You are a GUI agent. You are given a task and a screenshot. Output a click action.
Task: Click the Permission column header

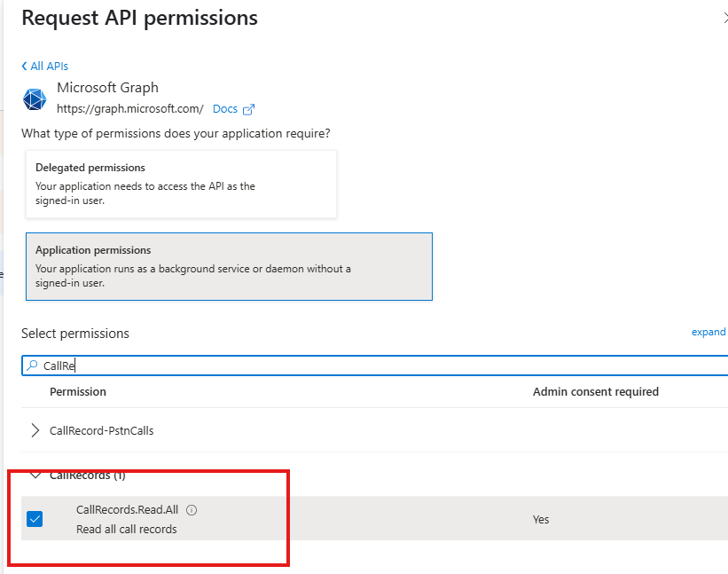pyautogui.click(x=79, y=391)
